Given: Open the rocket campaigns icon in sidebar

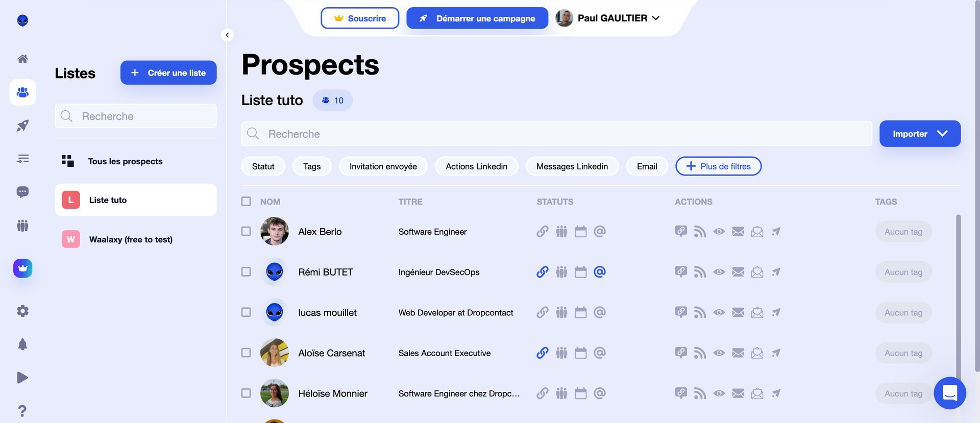Looking at the screenshot, I should click(22, 126).
